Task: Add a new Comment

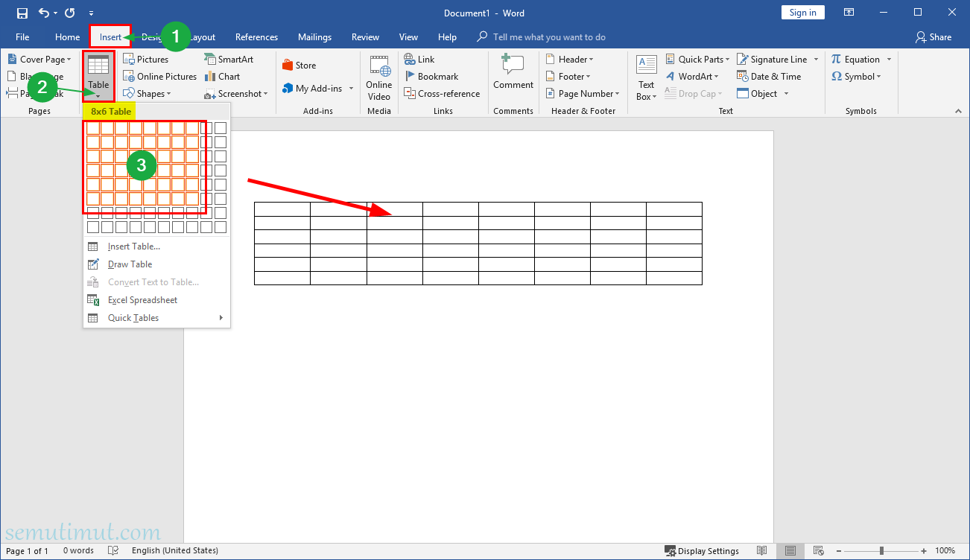Action: pyautogui.click(x=513, y=72)
